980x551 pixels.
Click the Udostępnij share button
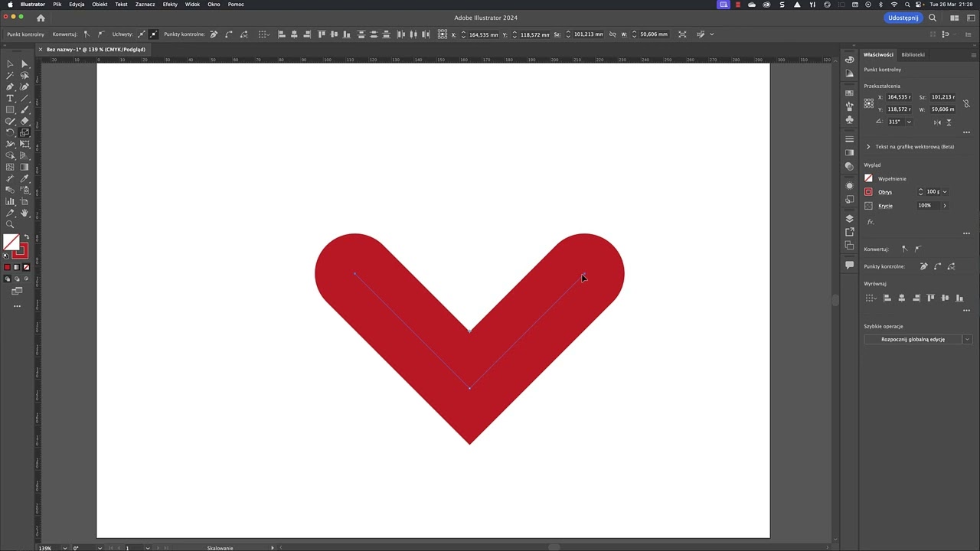pos(903,18)
